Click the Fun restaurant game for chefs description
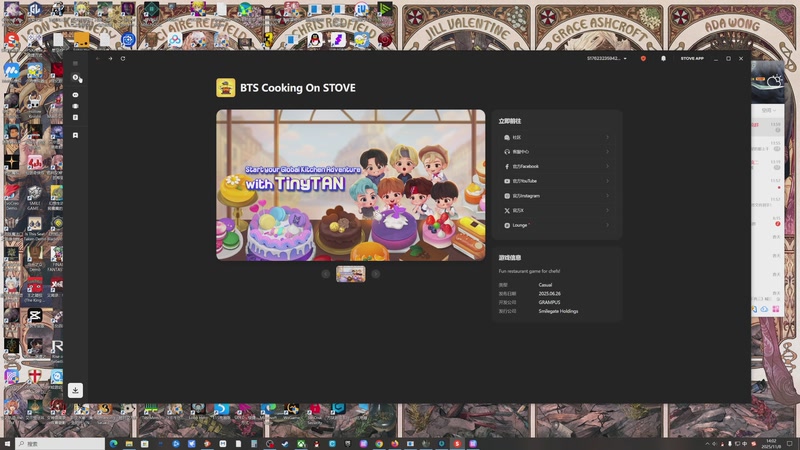The image size is (800, 450). (529, 271)
